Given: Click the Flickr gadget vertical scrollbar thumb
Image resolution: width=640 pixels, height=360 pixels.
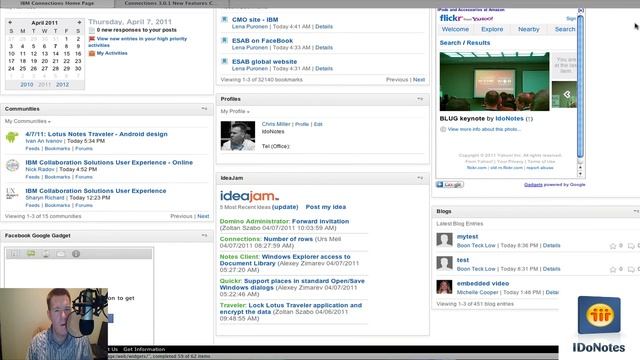Looking at the screenshot, I should coord(580,86).
